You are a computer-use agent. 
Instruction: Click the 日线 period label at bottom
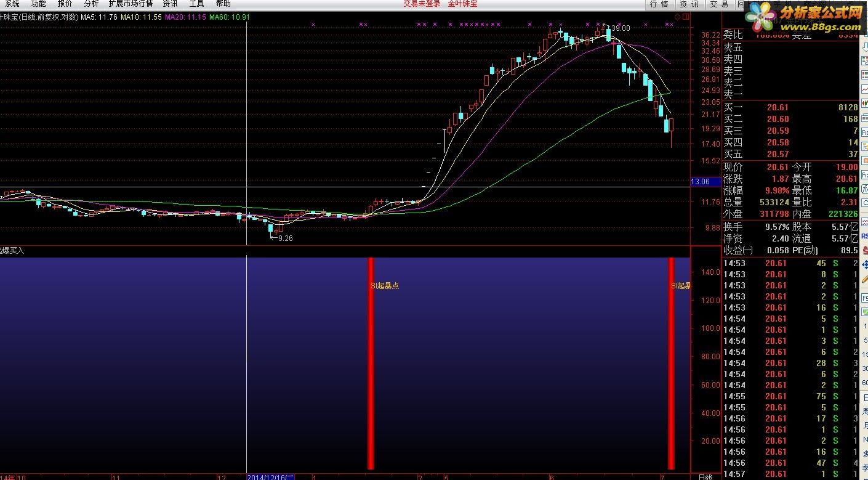point(705,477)
